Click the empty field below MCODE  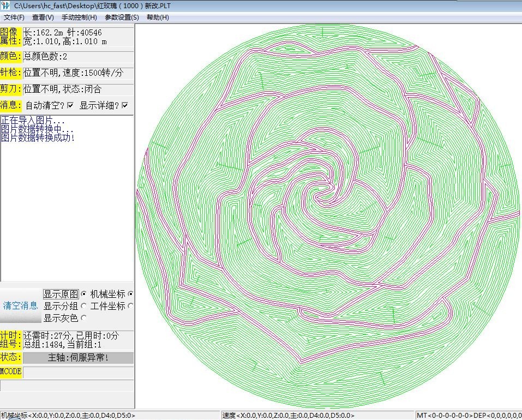pyautogui.click(x=67, y=386)
